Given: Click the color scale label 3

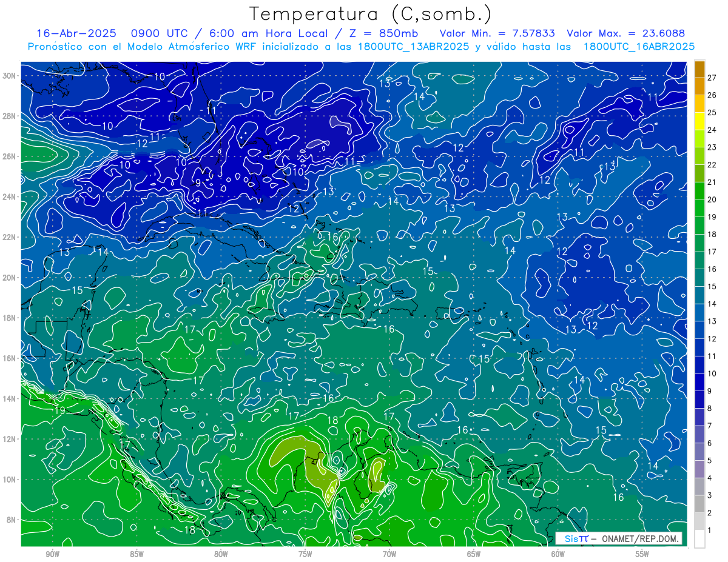Looking at the screenshot, I should (x=710, y=495).
